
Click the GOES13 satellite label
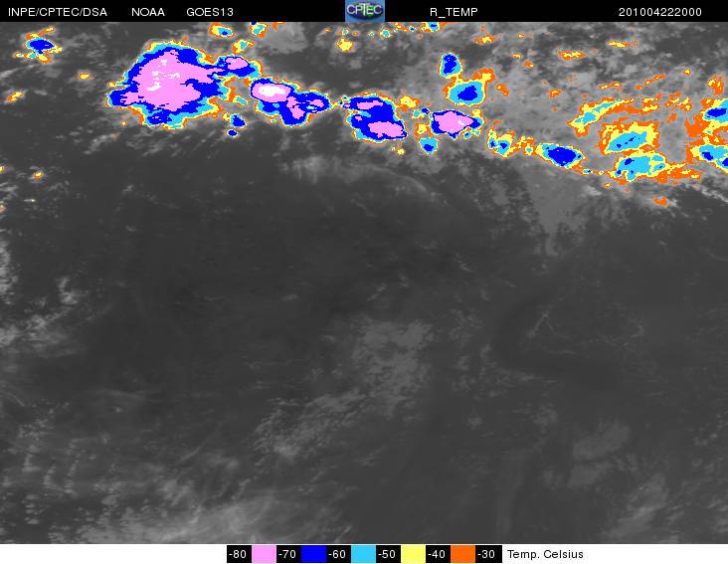[x=210, y=12]
